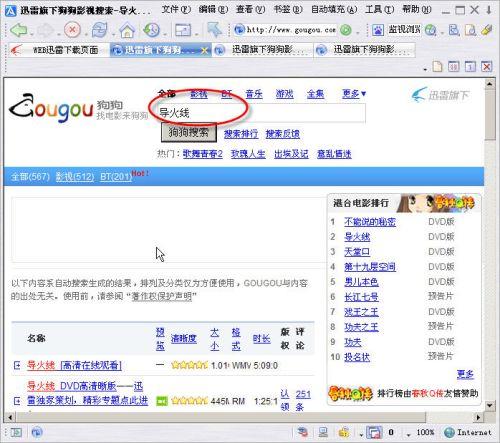Click the red close-tab icon below the tabs
Screen dimensions: 500x443
click(487, 66)
